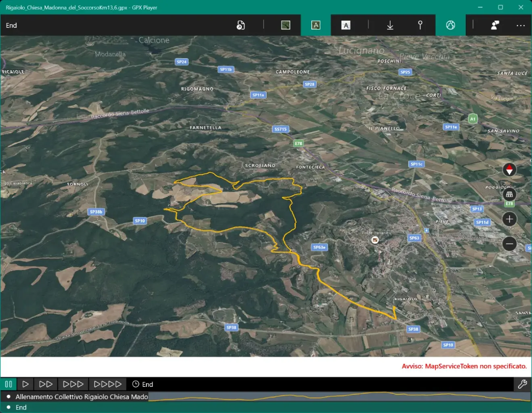Screen dimensions: 532x413
Task: Click the clock End time indicator
Action: (142, 384)
